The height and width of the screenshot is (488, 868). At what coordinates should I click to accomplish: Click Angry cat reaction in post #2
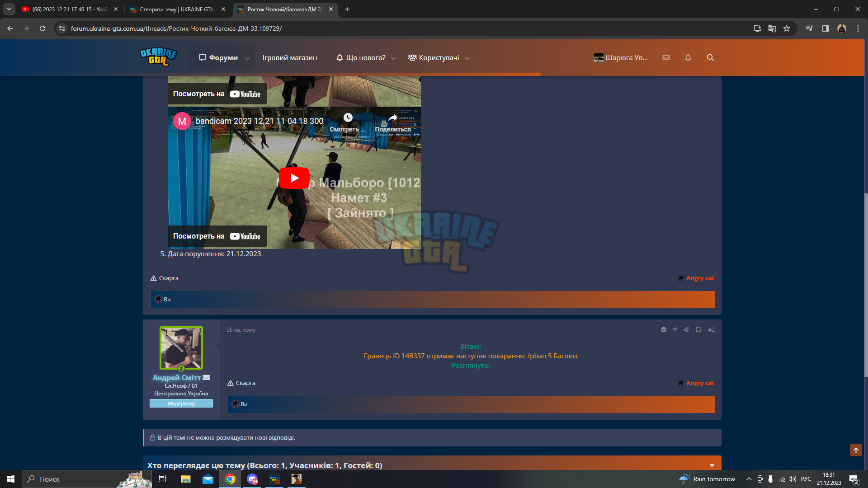[x=696, y=383]
